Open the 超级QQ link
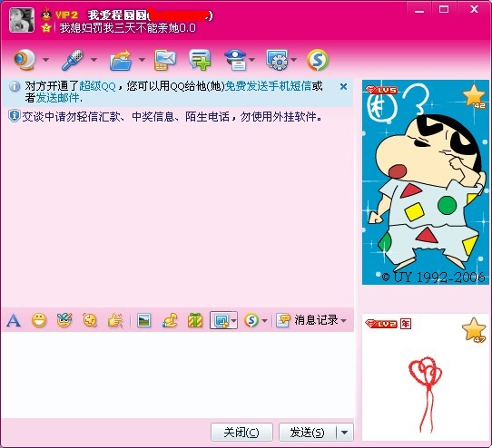492x448 pixels. [x=98, y=86]
